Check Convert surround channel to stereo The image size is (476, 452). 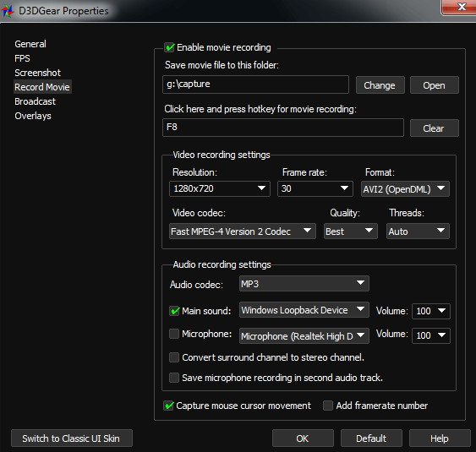pos(174,357)
